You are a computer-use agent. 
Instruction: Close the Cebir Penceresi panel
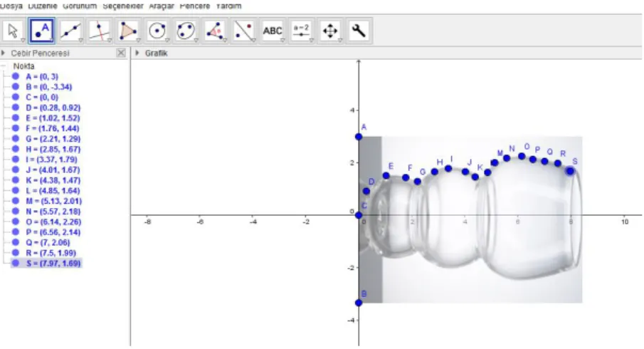[x=121, y=53]
